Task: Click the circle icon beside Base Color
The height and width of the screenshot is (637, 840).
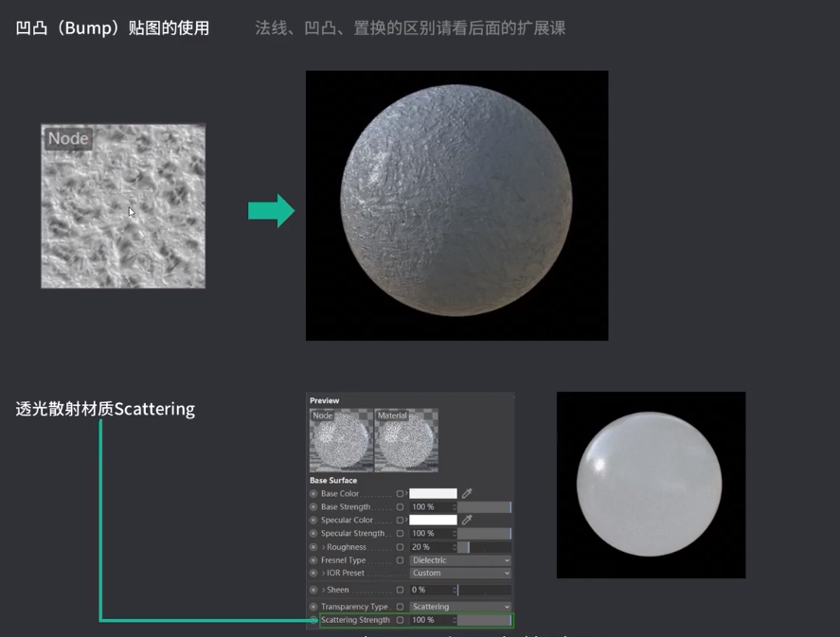Action: point(313,493)
